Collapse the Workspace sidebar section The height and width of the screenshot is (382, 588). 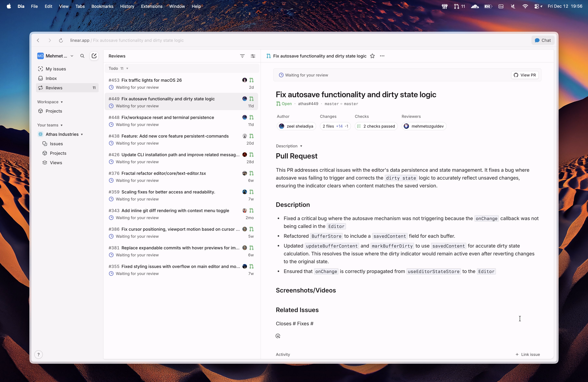point(50,102)
